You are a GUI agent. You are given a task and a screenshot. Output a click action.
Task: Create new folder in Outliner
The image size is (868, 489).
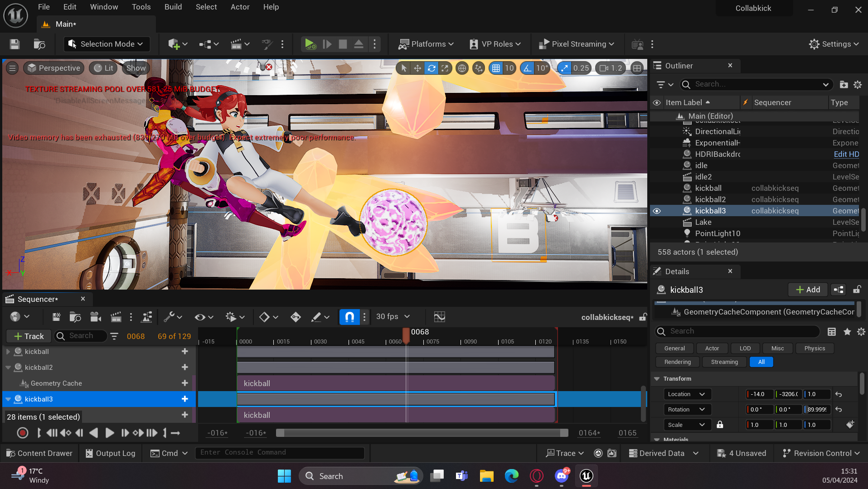click(844, 84)
